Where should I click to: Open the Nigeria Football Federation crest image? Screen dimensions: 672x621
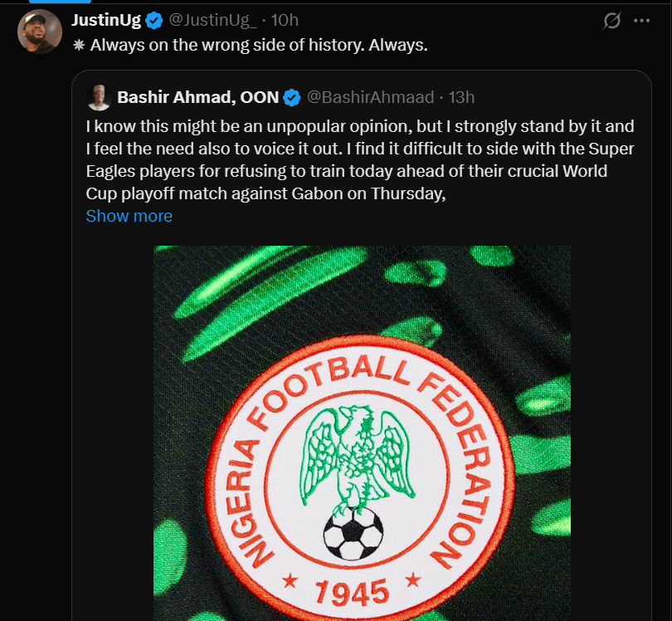click(x=362, y=432)
